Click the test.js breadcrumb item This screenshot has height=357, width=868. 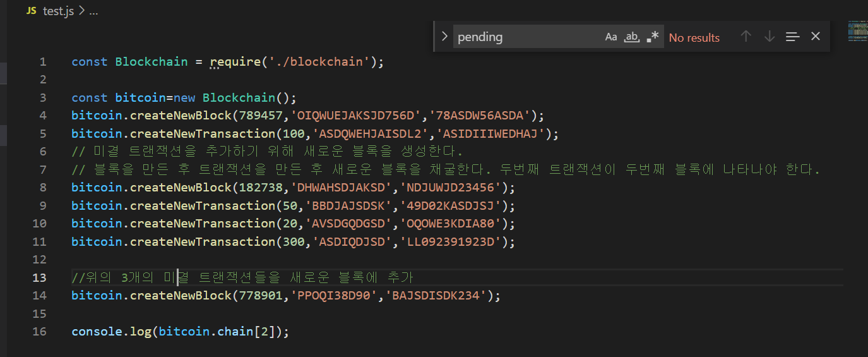[58, 11]
